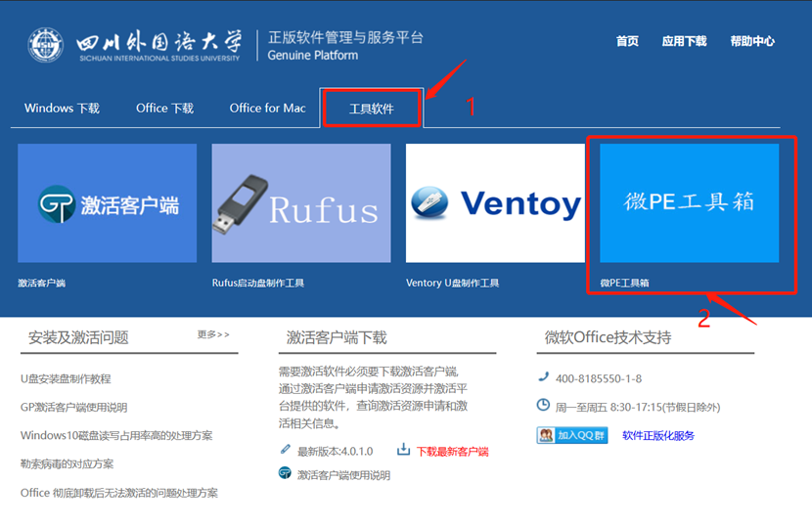812x527 pixels.
Task: Select the Rufus USB drive tile
Action: [x=301, y=203]
